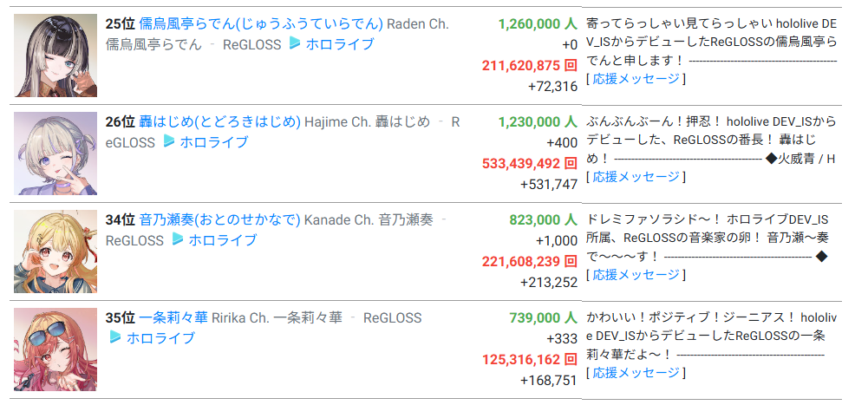This screenshot has width=868, height=405.
Task: Open 音乃瀬奏 avatar thumbnail
Action: click(x=55, y=251)
